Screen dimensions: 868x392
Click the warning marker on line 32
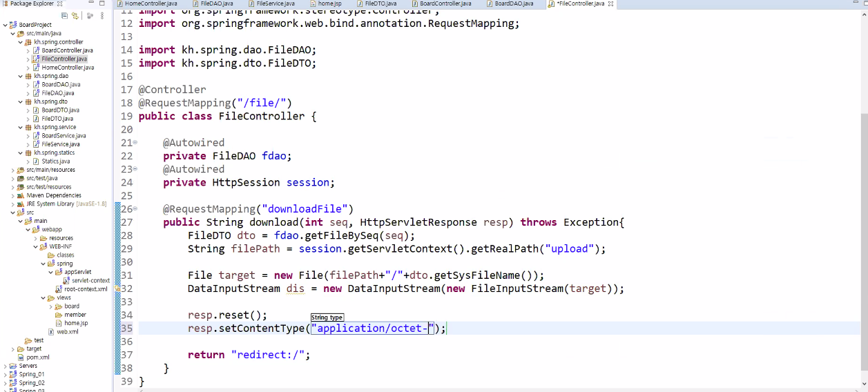tap(118, 288)
